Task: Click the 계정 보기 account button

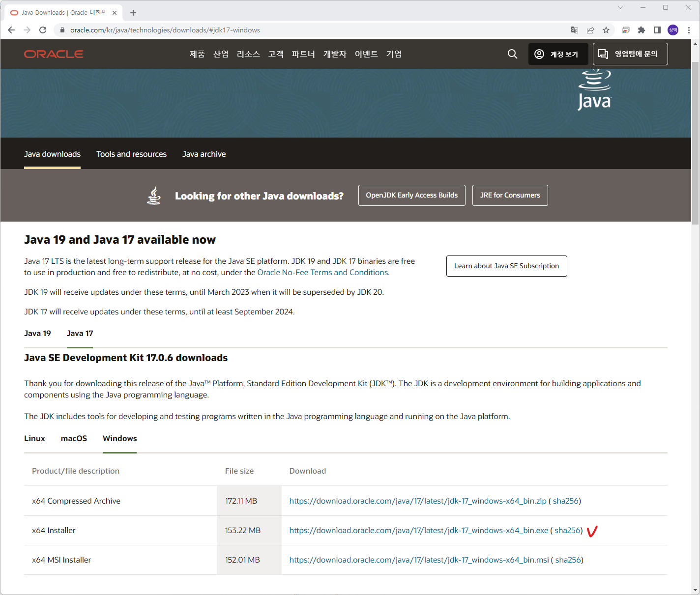Action: [558, 54]
